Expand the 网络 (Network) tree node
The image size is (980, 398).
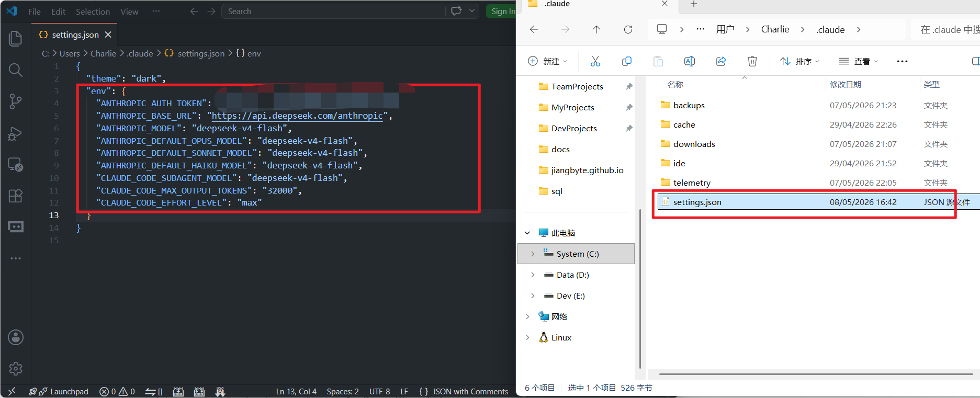(527, 316)
